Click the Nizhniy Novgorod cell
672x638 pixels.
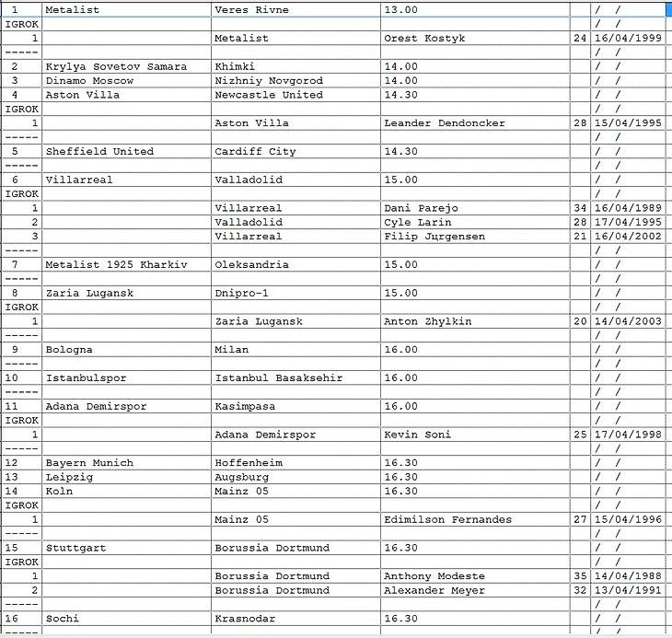pos(295,80)
